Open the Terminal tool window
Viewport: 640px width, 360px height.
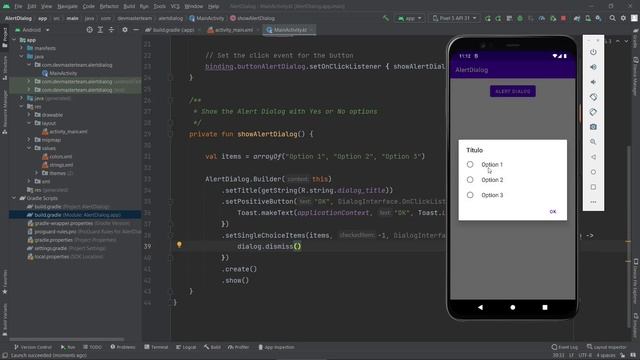coord(156,347)
